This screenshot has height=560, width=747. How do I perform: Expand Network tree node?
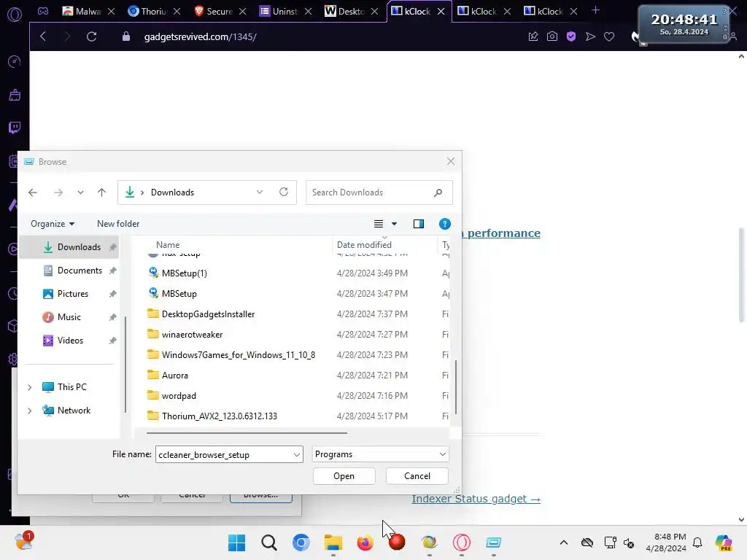coord(29,411)
